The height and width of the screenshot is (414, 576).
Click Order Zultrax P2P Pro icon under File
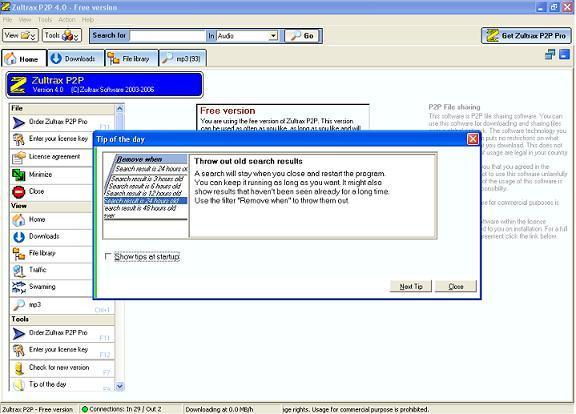pos(18,122)
